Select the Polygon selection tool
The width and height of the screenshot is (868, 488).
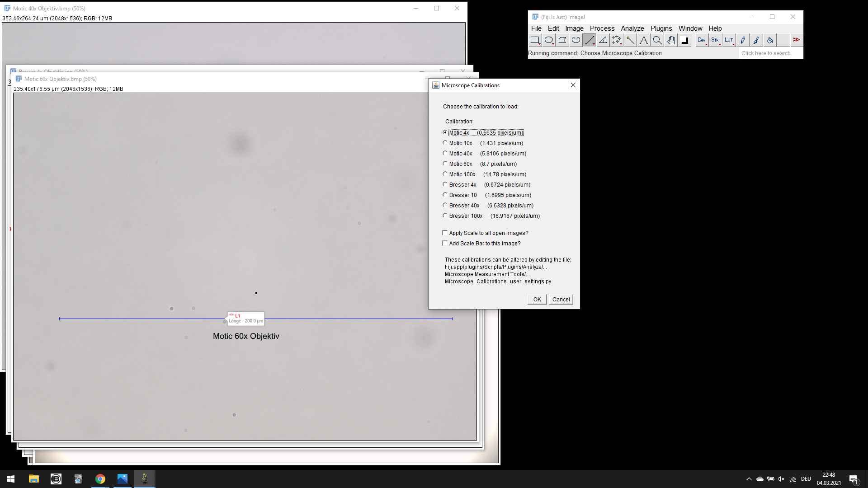[x=562, y=40]
